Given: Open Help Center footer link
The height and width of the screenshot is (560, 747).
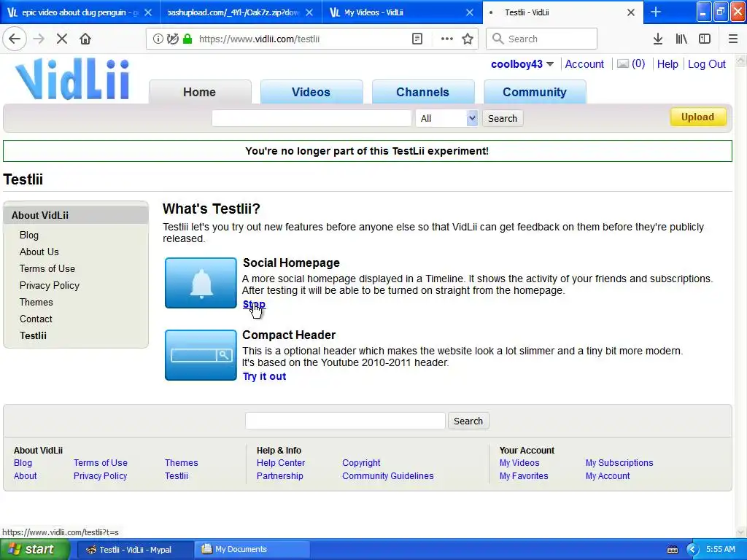Looking at the screenshot, I should tap(281, 463).
